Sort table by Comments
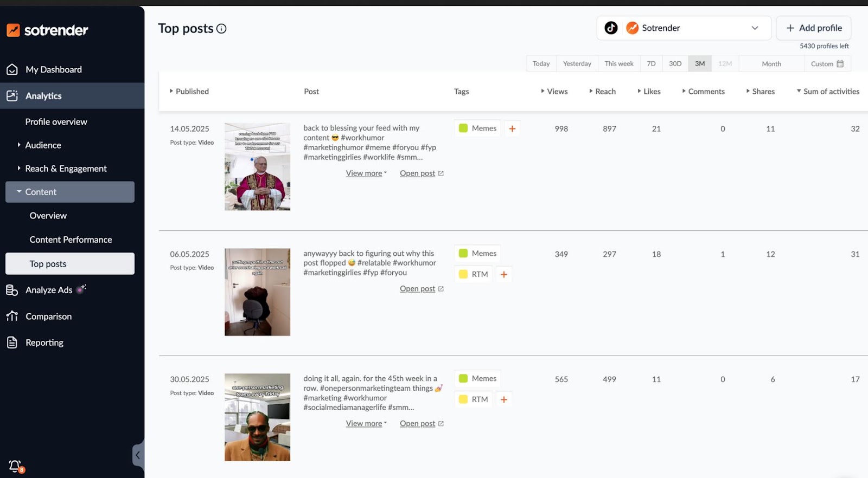This screenshot has width=868, height=478. click(704, 92)
